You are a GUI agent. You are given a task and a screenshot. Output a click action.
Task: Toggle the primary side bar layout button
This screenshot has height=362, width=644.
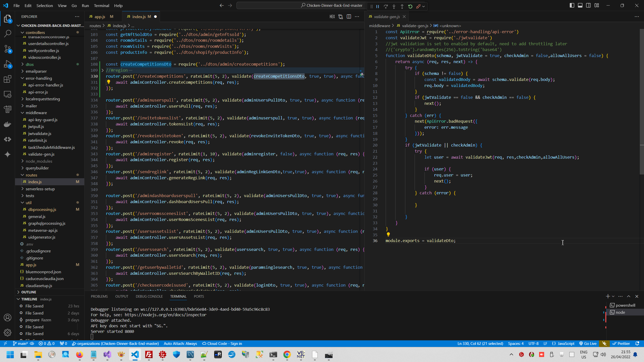572,5
